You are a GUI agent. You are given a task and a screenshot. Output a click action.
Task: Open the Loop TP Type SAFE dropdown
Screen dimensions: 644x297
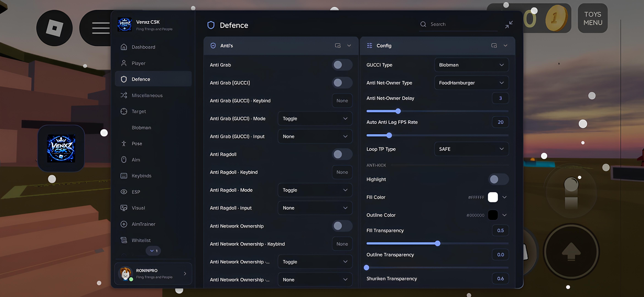[x=471, y=149]
